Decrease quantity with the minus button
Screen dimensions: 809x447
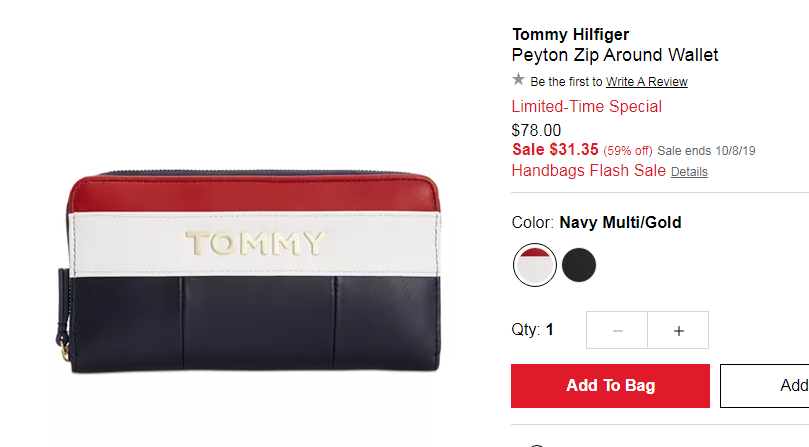tap(617, 330)
